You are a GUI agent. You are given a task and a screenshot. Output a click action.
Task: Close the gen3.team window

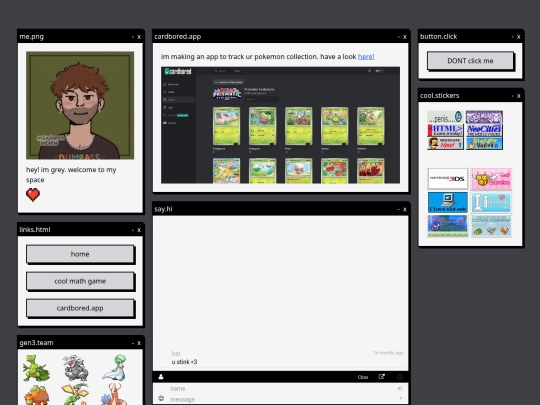click(x=139, y=343)
